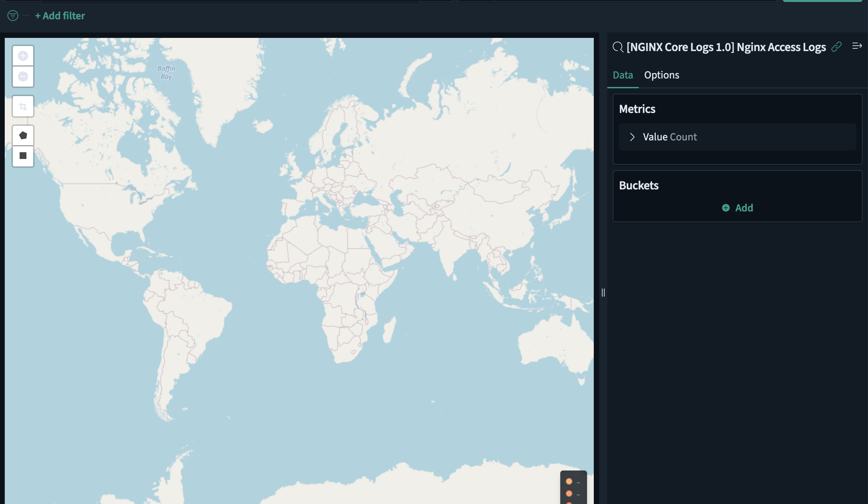
Task: Select the draw polygon filter tool
Action: [x=23, y=135]
